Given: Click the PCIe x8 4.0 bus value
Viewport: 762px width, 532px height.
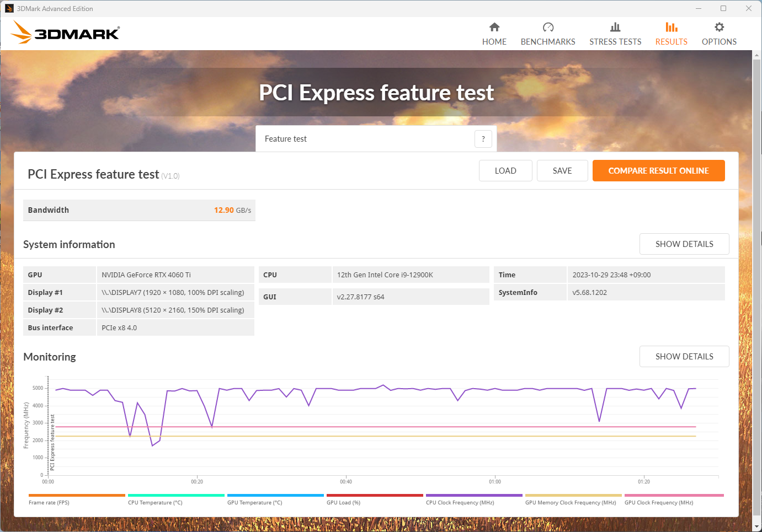Looking at the screenshot, I should 119,327.
